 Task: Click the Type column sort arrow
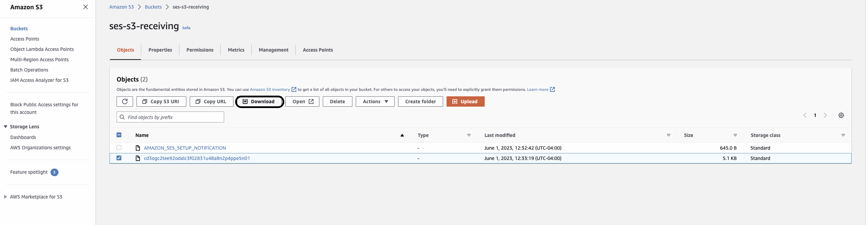point(469,135)
